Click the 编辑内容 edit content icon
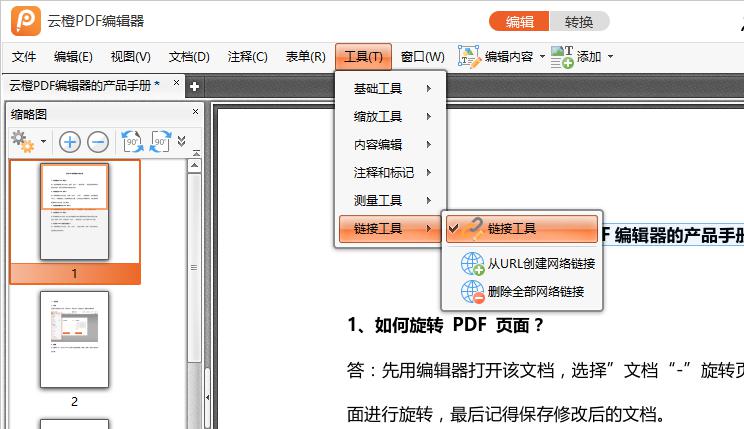This screenshot has height=429, width=744. [x=469, y=57]
